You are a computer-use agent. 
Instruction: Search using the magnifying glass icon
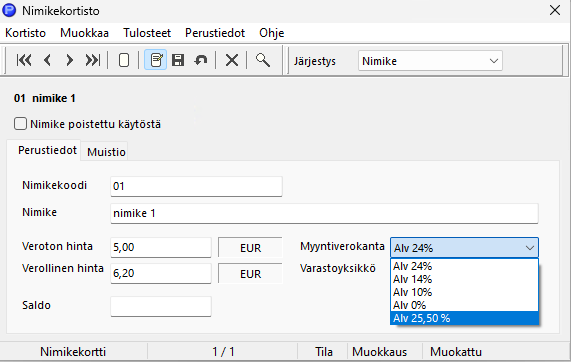(x=263, y=60)
